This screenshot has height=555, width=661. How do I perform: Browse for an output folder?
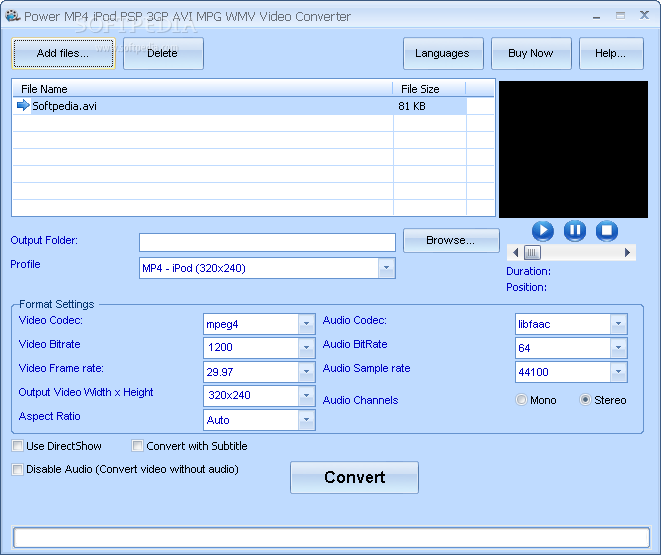(451, 240)
